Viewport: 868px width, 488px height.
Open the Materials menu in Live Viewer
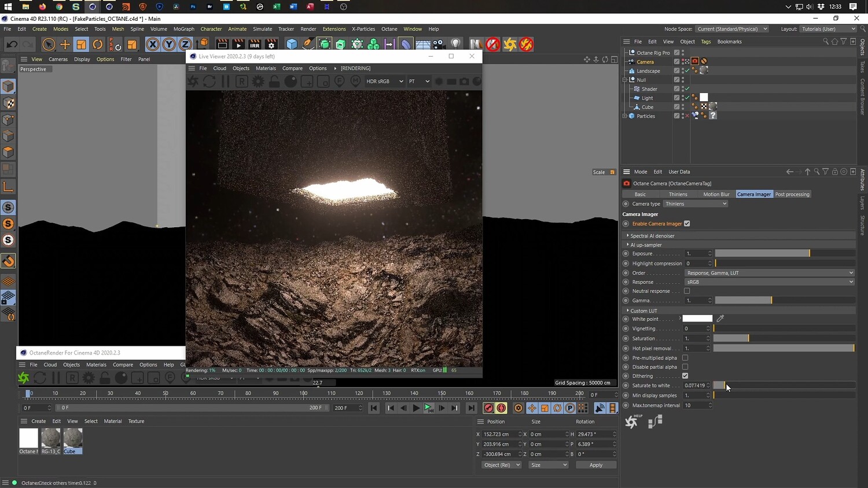pyautogui.click(x=266, y=68)
